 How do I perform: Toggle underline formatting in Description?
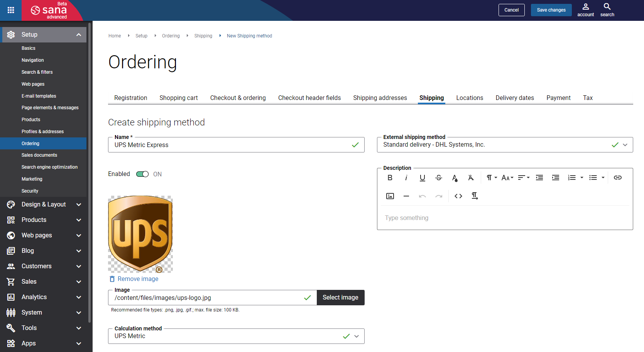tap(422, 178)
